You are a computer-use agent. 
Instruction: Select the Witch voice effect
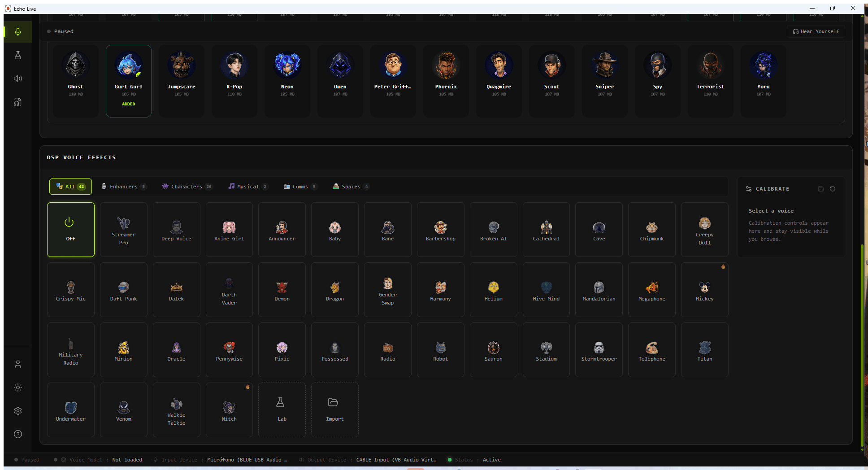229,410
